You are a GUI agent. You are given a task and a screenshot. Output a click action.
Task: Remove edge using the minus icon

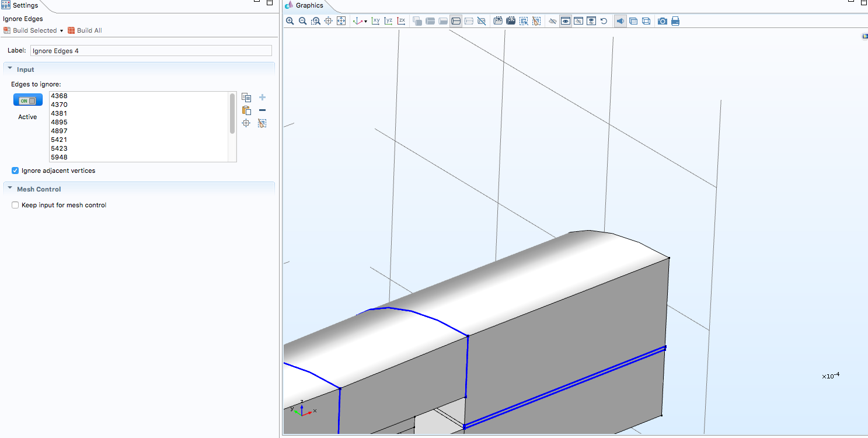coord(262,110)
